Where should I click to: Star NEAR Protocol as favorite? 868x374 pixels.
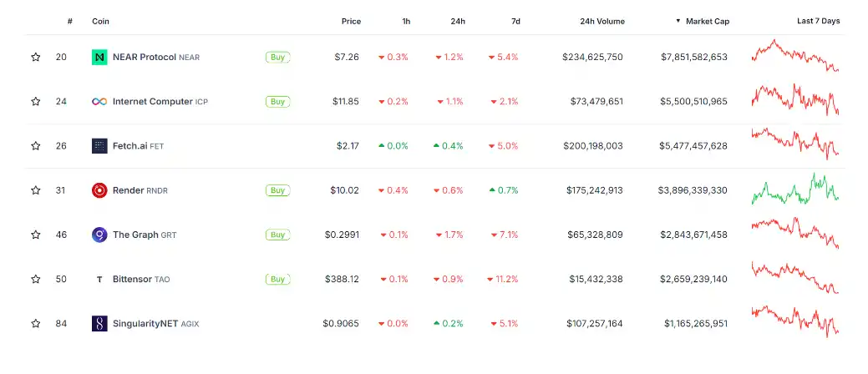35,57
